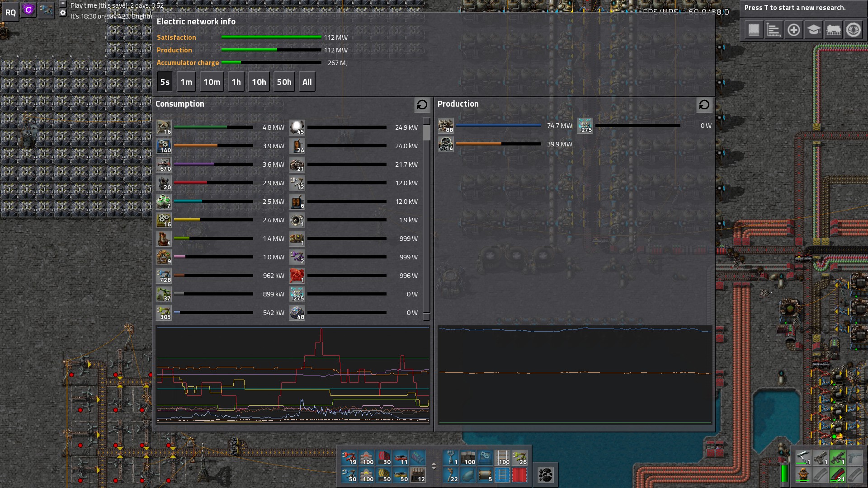Toggle beacon consumption, count 7
This screenshot has width=868, height=488.
pyautogui.click(x=164, y=202)
